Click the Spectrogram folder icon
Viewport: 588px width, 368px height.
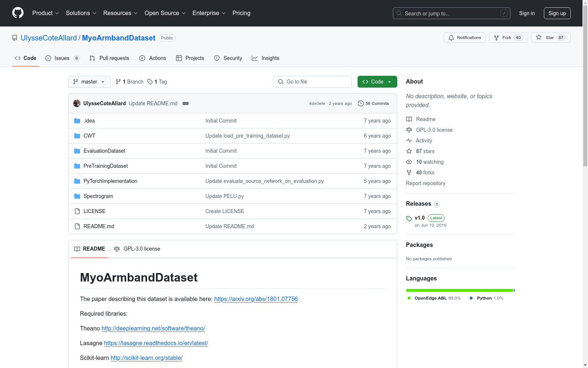(x=77, y=196)
